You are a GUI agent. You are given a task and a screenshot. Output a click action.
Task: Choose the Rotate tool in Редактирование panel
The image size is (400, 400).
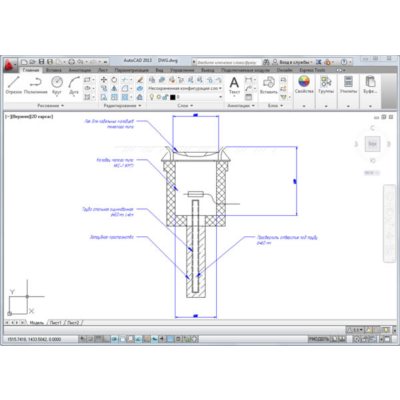[114, 80]
